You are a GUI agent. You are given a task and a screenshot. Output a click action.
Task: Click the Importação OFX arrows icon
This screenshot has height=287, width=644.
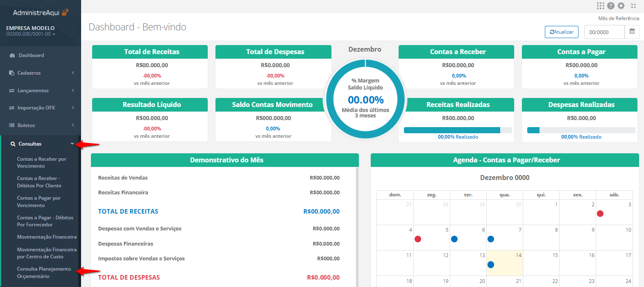point(12,108)
